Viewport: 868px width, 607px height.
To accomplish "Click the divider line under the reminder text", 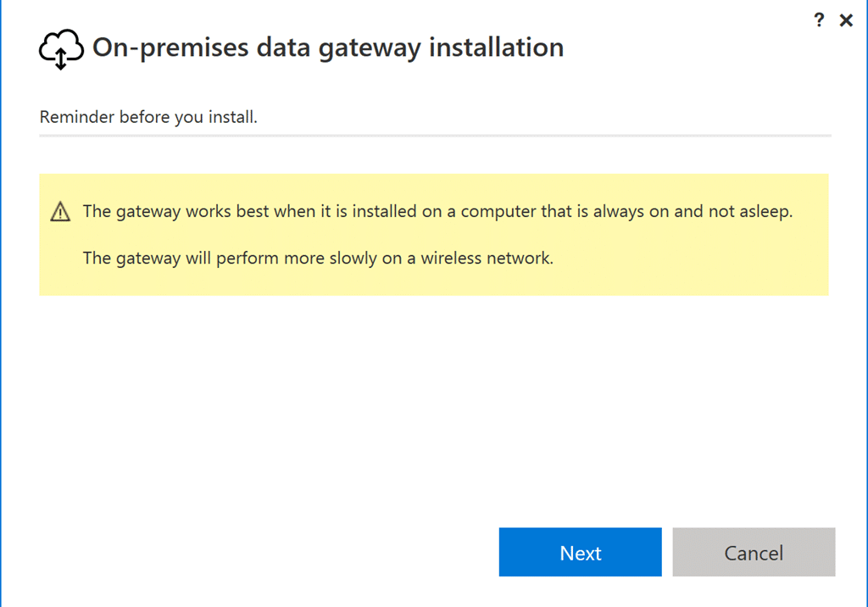I will click(x=435, y=135).
